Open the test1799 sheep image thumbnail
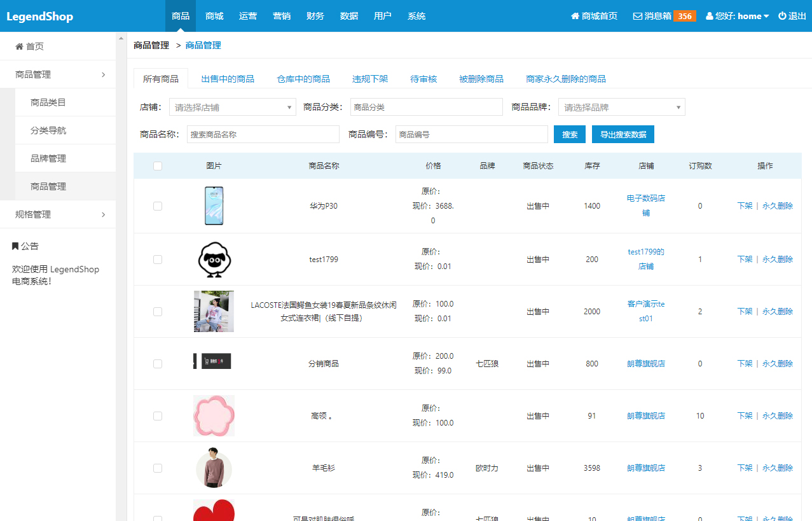 pyautogui.click(x=214, y=260)
